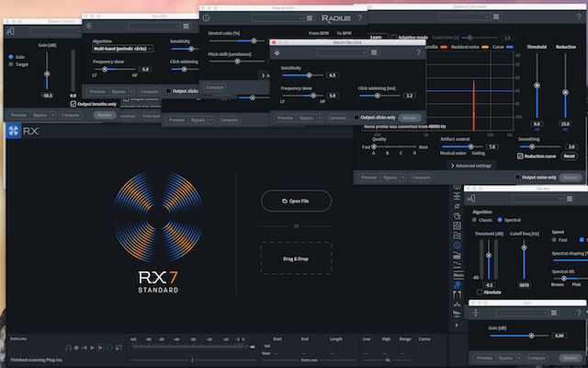Toggle headphone monitoring icon in transport
This screenshot has height=368, width=588.
(68, 348)
